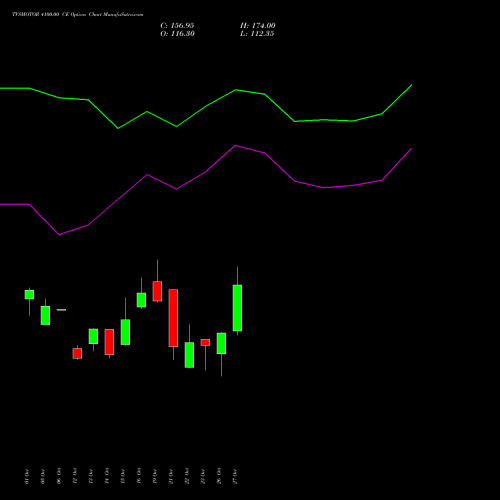Click the green candle above 01 Oct
The width and height of the screenshot is (500, 500).
point(29,295)
